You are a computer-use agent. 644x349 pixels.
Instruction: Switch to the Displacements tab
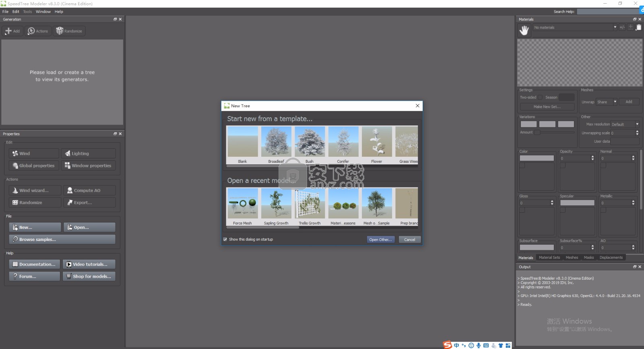coord(611,258)
